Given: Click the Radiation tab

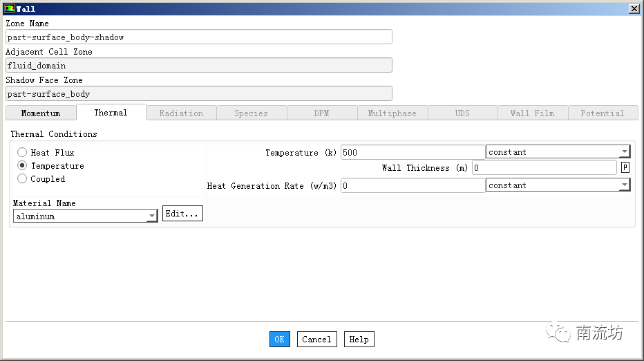Looking at the screenshot, I should [181, 113].
